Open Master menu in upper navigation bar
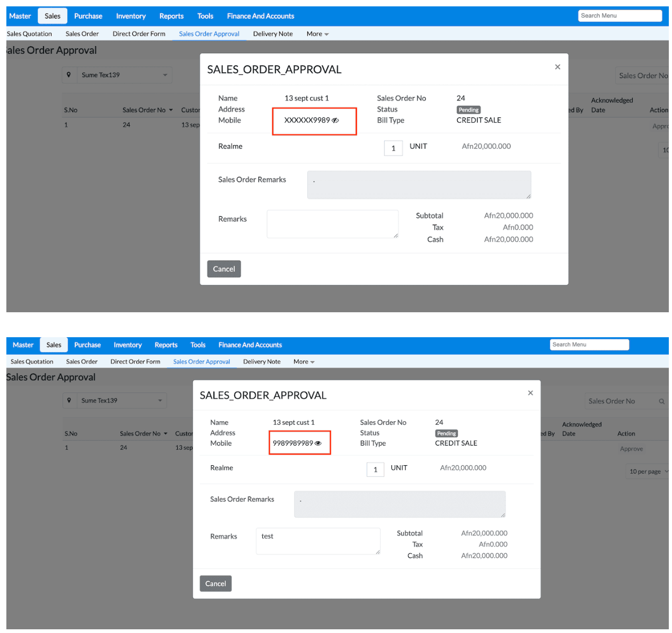This screenshot has height=633, width=672. 20,16
